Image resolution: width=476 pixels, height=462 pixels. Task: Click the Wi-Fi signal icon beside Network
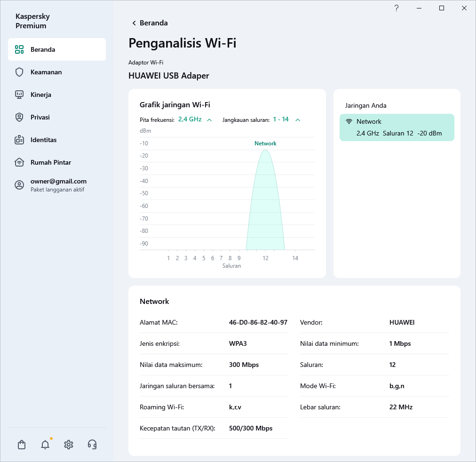click(349, 121)
